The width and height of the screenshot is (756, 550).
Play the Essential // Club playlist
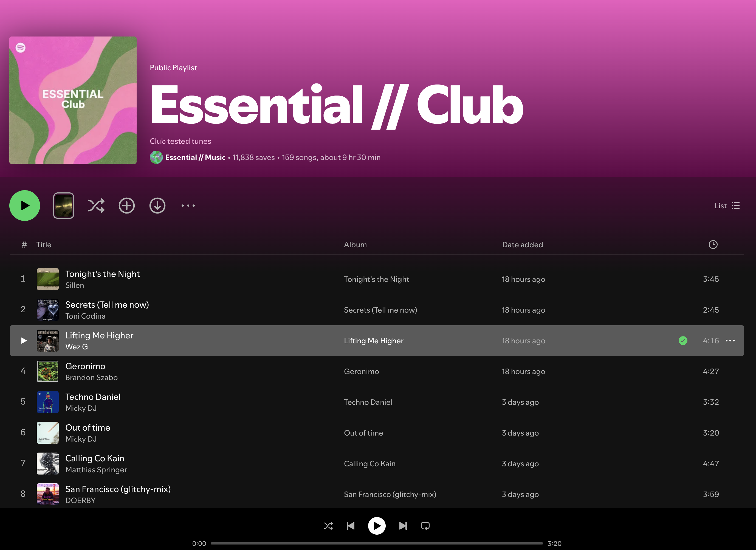point(25,206)
